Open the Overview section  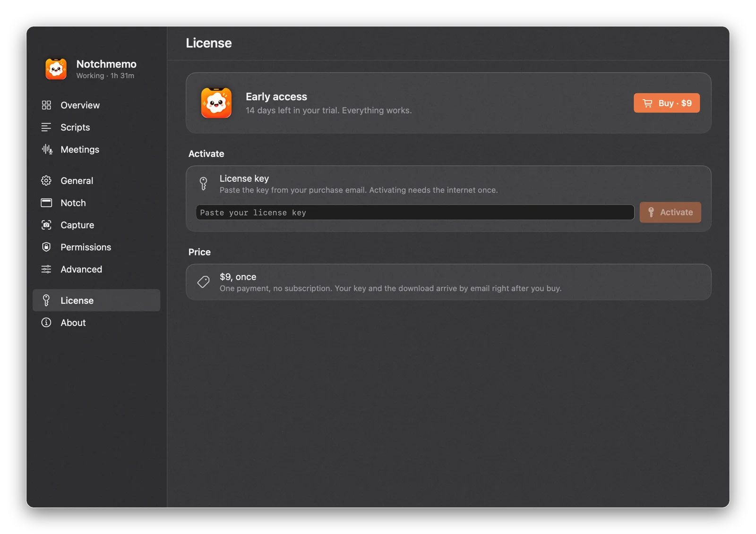[96, 105]
